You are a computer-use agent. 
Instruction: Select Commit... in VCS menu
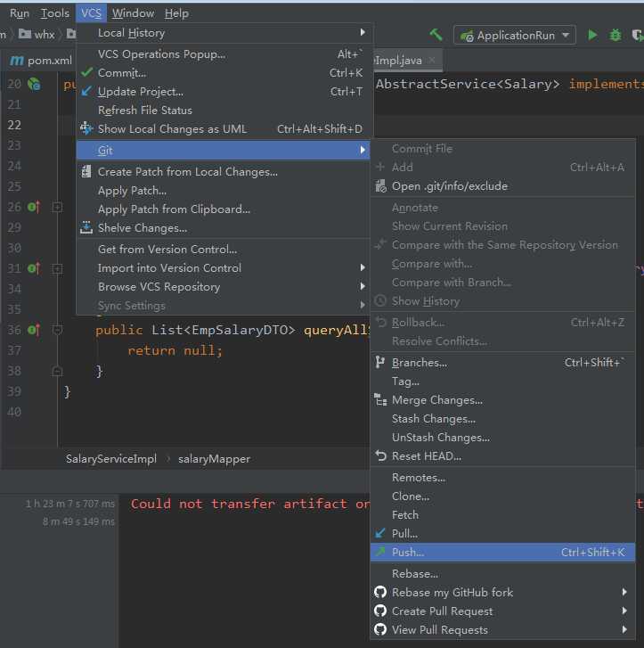point(224,73)
